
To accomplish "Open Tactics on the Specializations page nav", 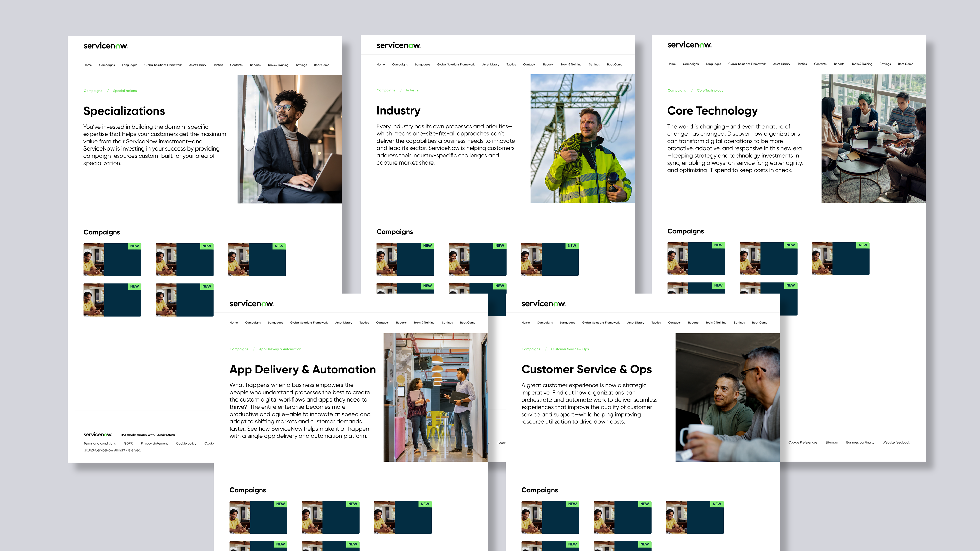I will point(218,65).
